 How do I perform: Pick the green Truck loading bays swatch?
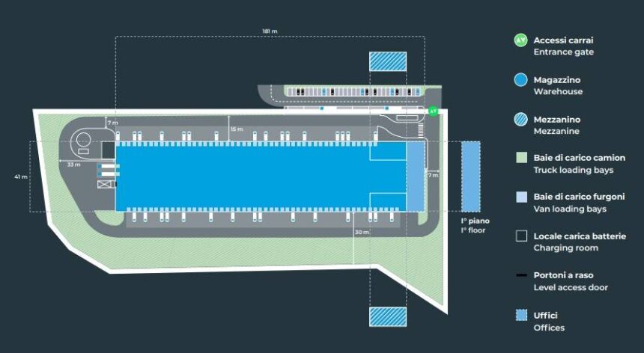click(x=520, y=159)
